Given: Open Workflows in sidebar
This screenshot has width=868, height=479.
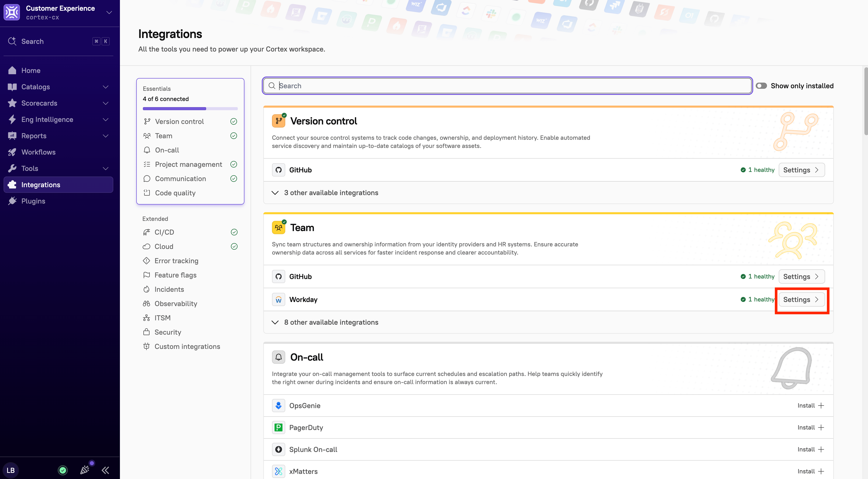Looking at the screenshot, I should click(58, 152).
